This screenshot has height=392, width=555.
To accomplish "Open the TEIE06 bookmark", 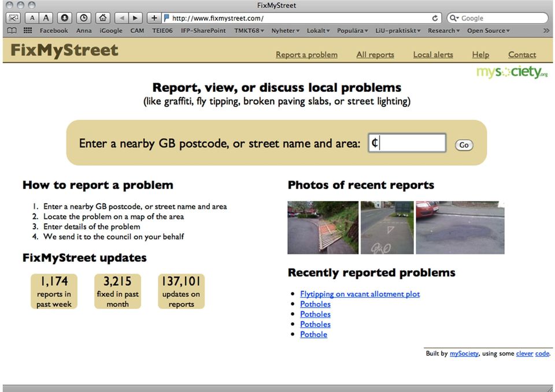I will click(x=162, y=31).
